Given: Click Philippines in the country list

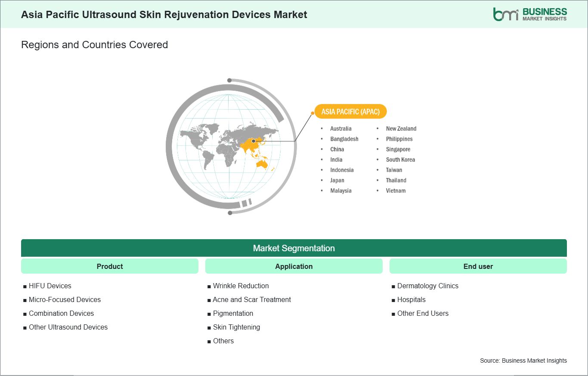Looking at the screenshot, I should click(399, 139).
